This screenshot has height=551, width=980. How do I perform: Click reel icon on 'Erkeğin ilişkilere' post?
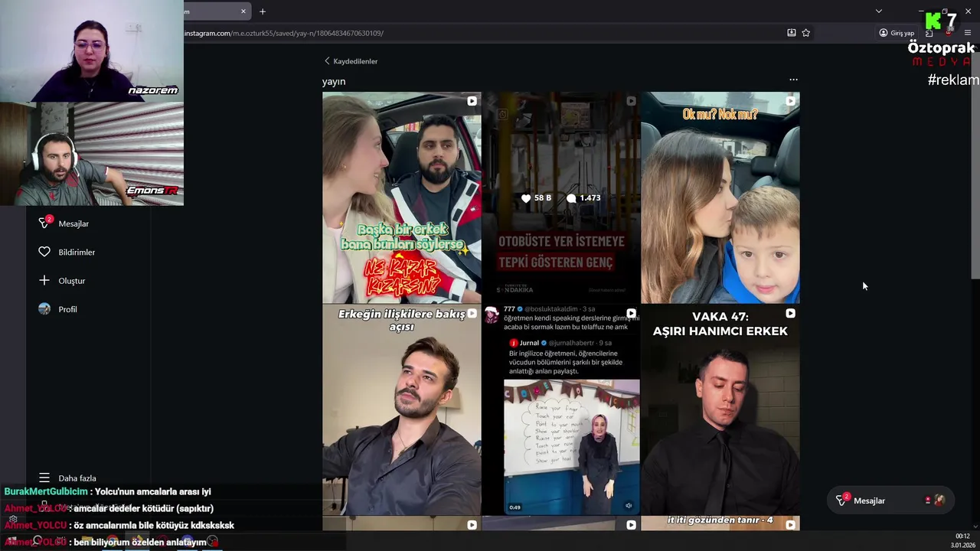pyautogui.click(x=472, y=313)
